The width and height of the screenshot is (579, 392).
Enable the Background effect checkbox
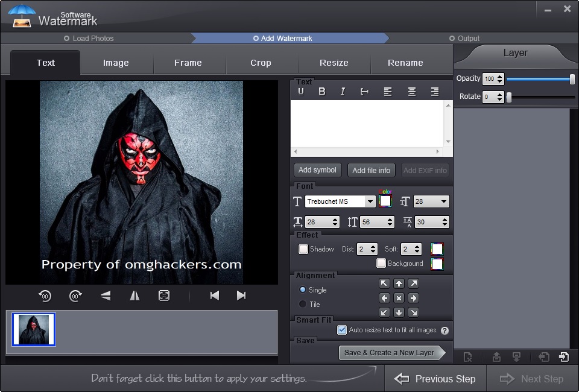381,263
